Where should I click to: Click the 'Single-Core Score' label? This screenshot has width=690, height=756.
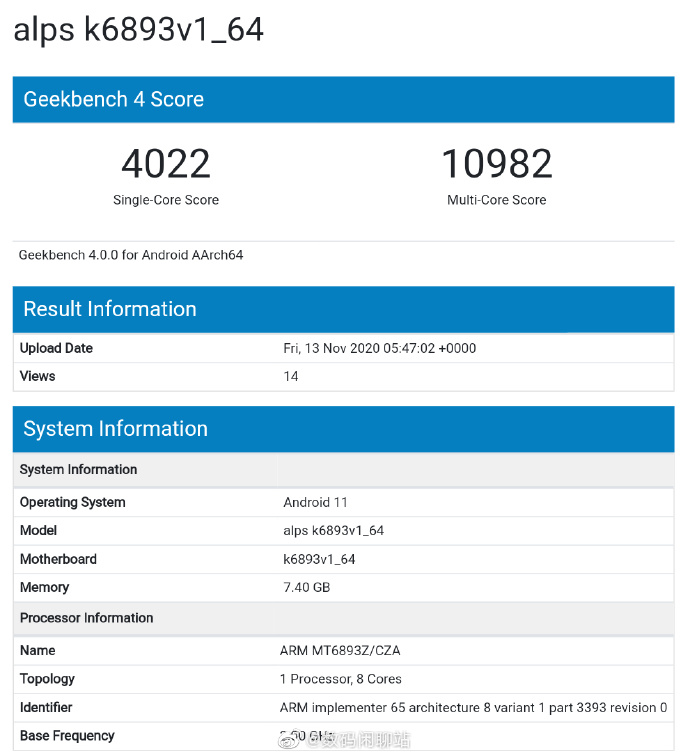[166, 200]
